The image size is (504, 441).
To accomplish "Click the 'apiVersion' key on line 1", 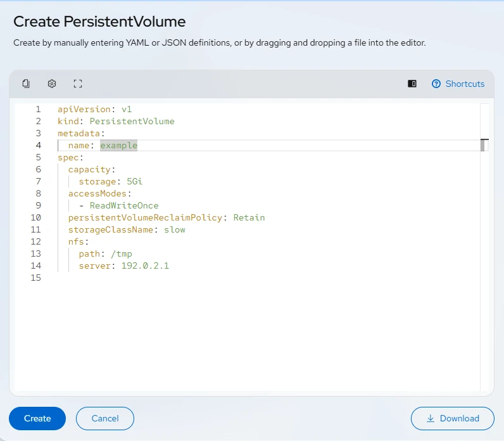I will (x=84, y=110).
